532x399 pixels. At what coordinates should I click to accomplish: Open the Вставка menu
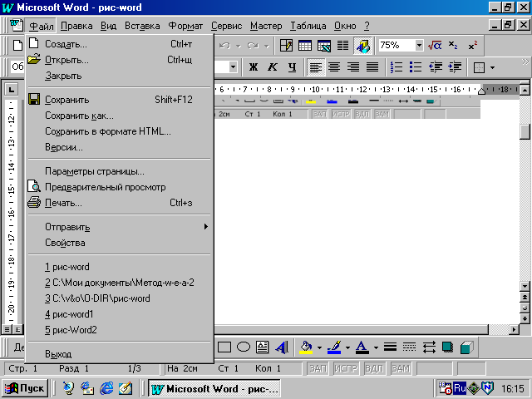tap(142, 26)
